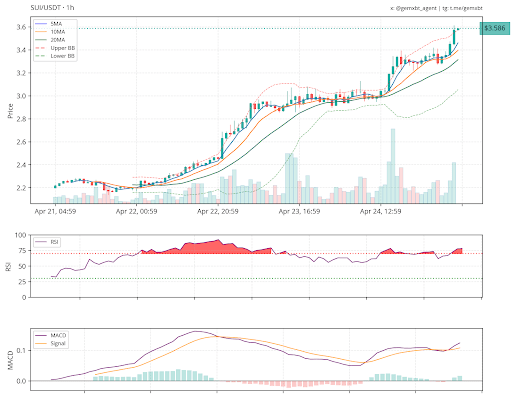Select the Upper BB legend entry
512x398 pixels.
pyautogui.click(x=55, y=48)
